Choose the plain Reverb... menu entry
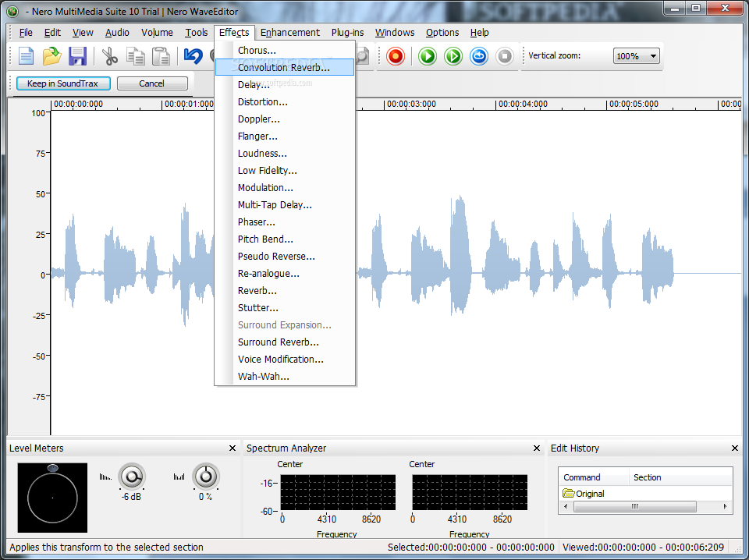 [285, 291]
